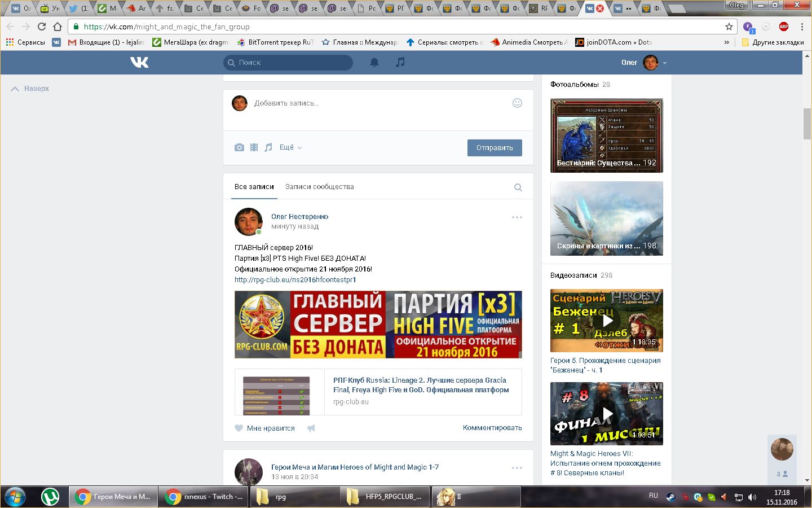
Task: Open Animedia Смотреть bookmark
Action: point(529,42)
